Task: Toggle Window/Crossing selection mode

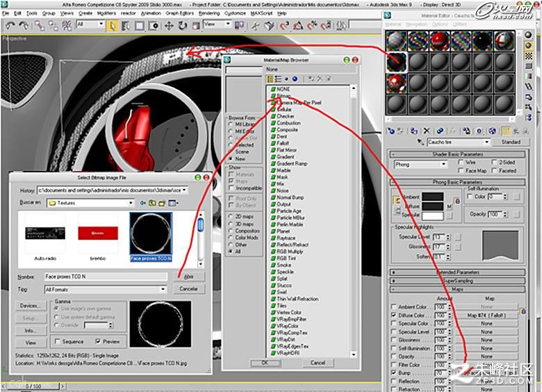Action: click(x=154, y=26)
